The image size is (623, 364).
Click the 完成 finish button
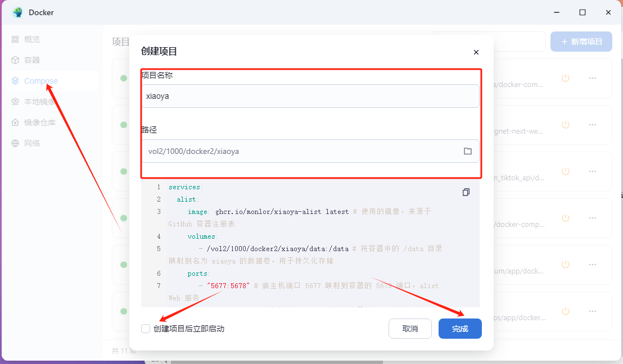coord(459,329)
